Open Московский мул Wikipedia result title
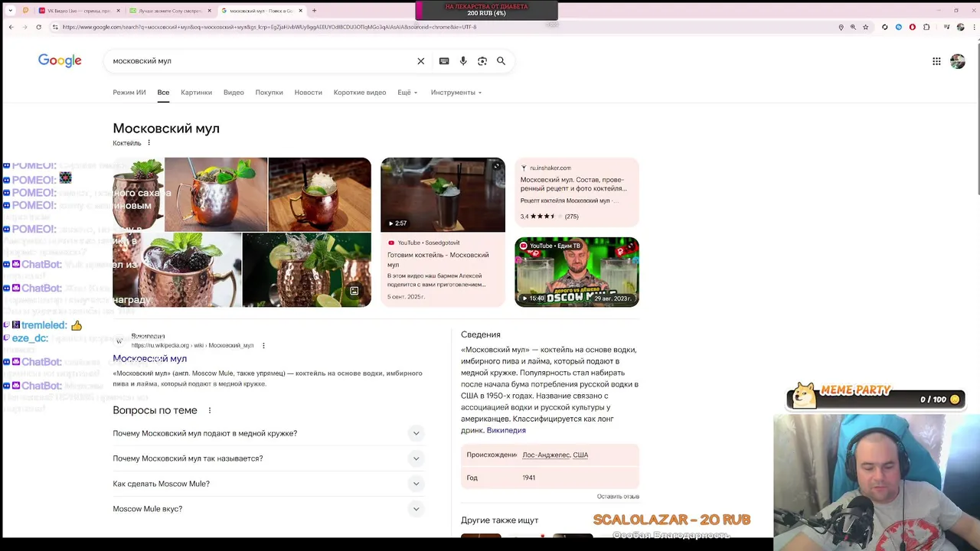This screenshot has height=551, width=980. [x=150, y=359]
